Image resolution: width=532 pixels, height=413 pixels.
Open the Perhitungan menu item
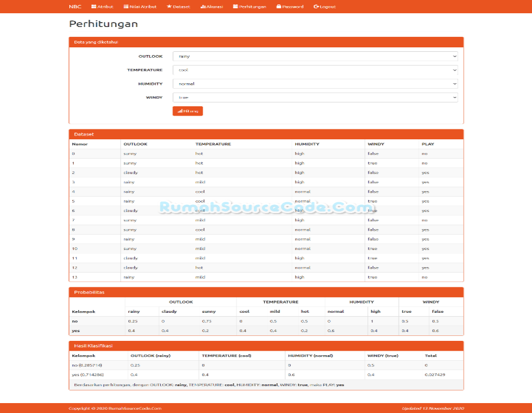253,7
